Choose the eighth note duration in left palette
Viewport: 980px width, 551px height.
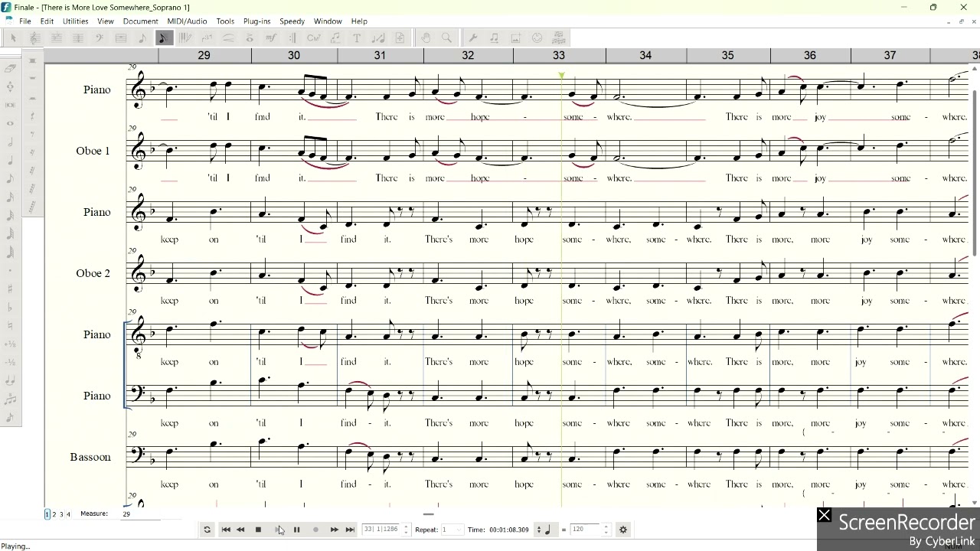[x=10, y=178]
